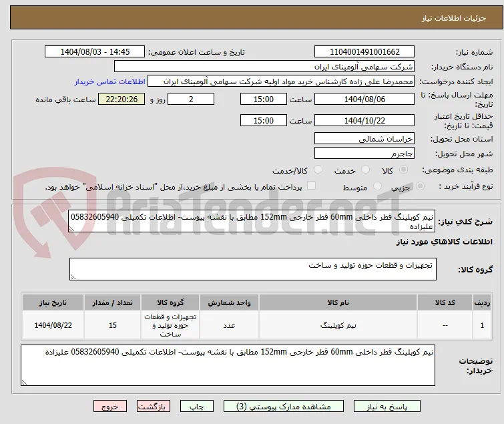Click the response deadline time 15:00 field
This screenshot has height=424, width=504.
click(x=264, y=99)
